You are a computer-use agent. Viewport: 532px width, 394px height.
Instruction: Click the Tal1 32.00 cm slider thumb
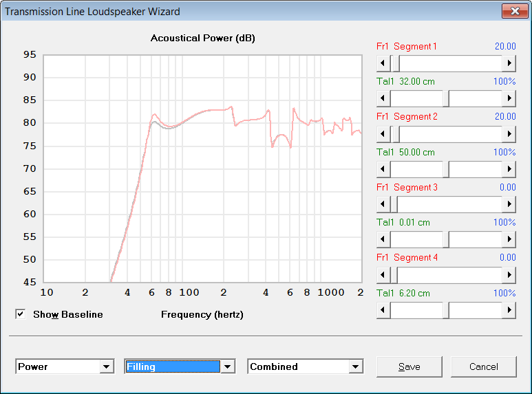(x=446, y=98)
